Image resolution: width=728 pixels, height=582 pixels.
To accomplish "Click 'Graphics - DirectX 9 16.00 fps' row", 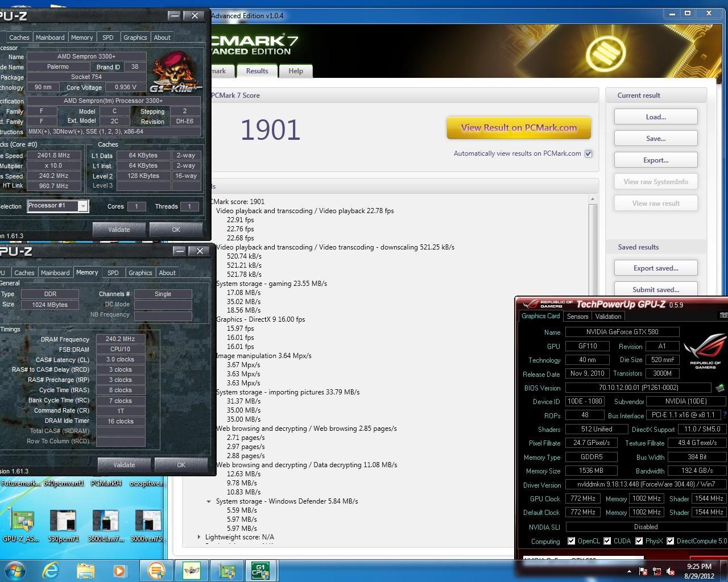I will pyautogui.click(x=260, y=319).
